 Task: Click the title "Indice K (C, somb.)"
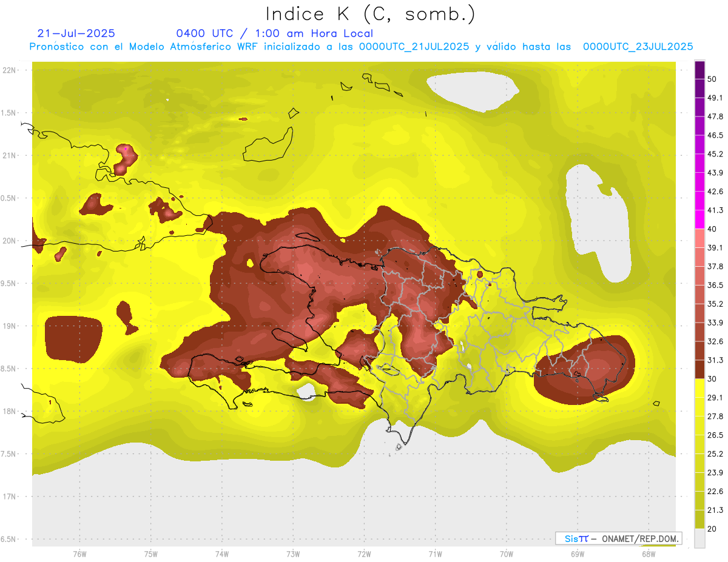point(371,15)
